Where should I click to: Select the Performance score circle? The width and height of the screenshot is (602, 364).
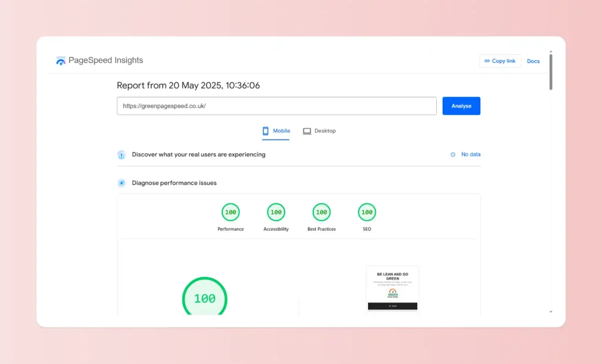(x=230, y=213)
